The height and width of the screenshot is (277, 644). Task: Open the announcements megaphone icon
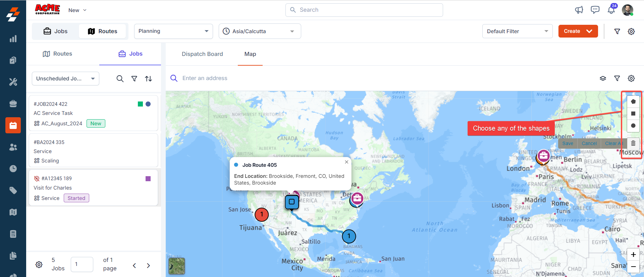coord(579,10)
